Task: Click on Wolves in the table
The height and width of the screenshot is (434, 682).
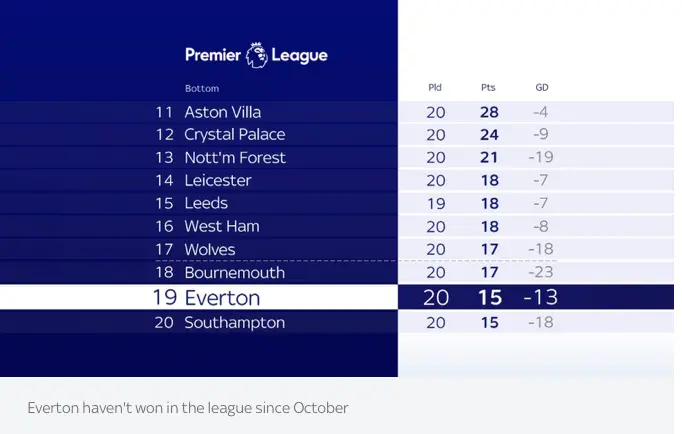Action: (x=210, y=250)
